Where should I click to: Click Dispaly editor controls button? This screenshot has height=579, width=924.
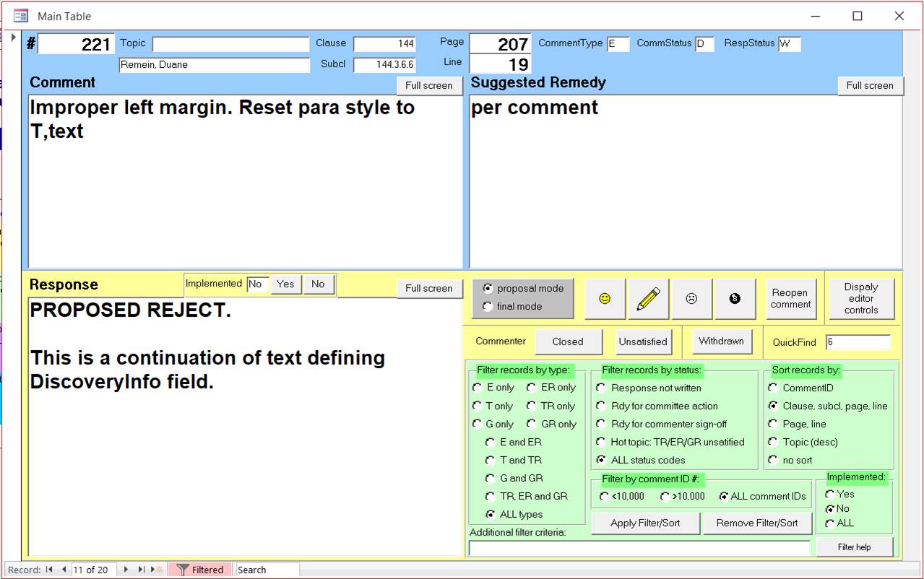(861, 299)
